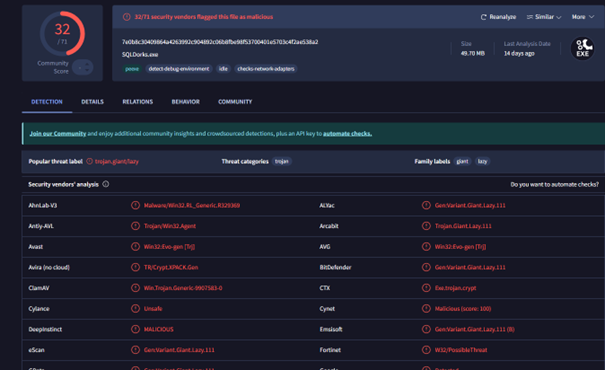Open the Similar dropdown

(x=544, y=17)
